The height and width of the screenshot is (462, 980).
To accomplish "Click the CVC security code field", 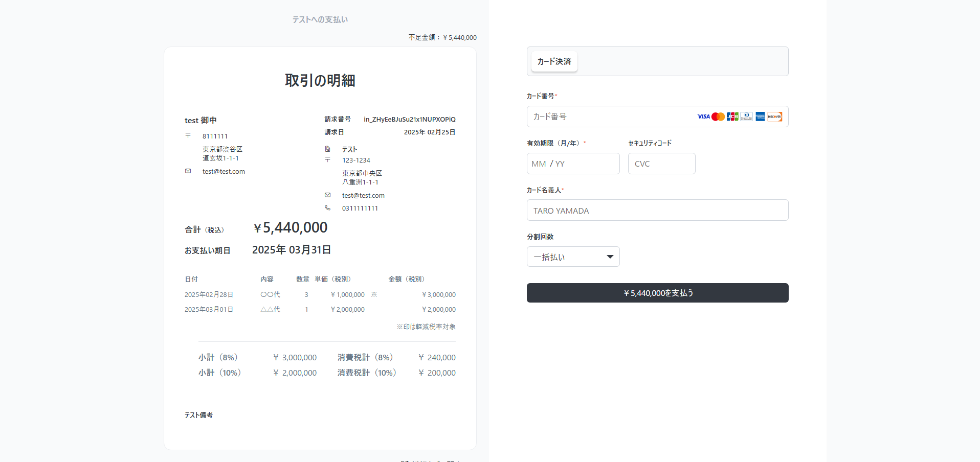I will [661, 164].
